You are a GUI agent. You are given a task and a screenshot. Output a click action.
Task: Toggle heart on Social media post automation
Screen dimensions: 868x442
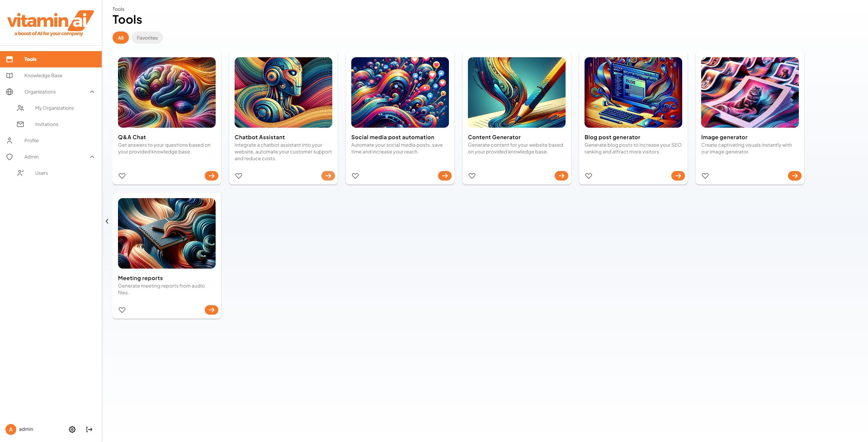[x=355, y=176]
